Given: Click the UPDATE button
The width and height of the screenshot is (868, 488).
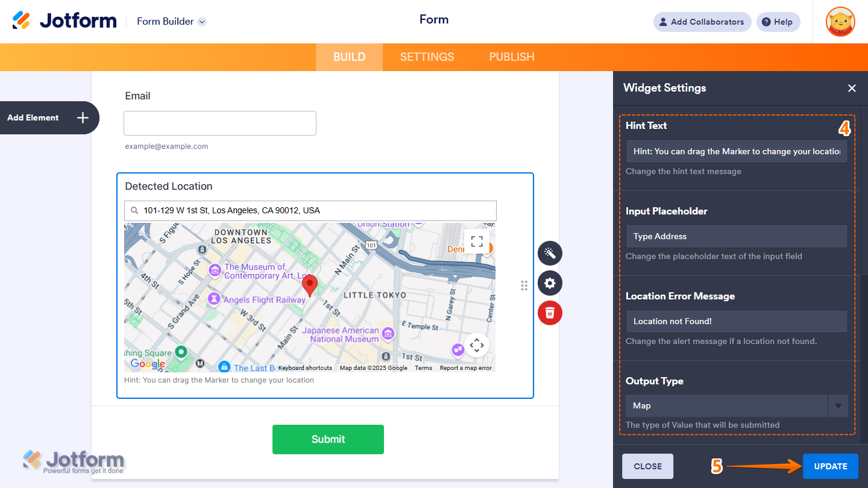Looking at the screenshot, I should point(831,466).
